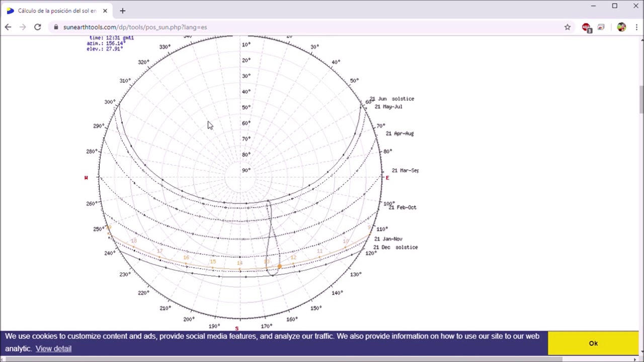Close the Cálculo de la posición tab

(105, 11)
